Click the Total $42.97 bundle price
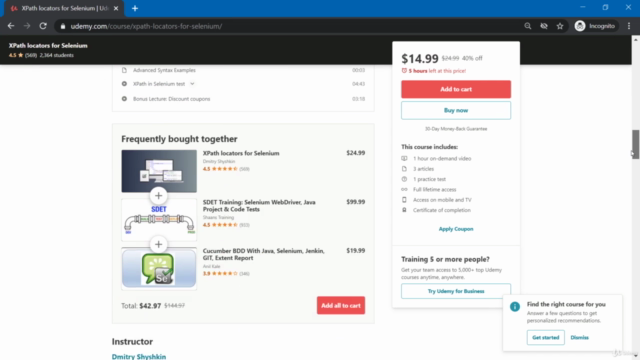The height and width of the screenshot is (360, 640). click(x=150, y=306)
